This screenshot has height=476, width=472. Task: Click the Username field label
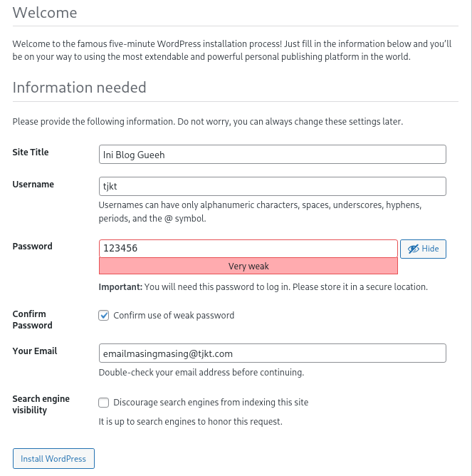pos(33,184)
